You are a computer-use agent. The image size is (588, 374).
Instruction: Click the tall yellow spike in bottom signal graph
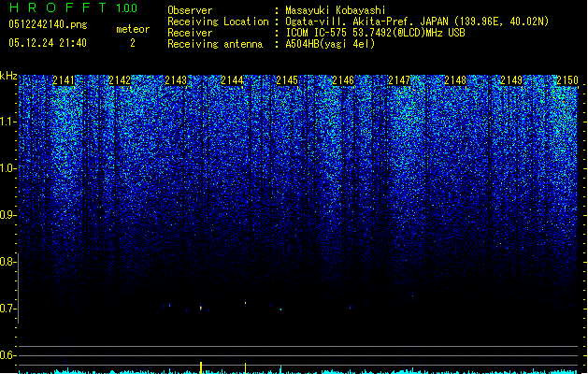[x=201, y=367]
